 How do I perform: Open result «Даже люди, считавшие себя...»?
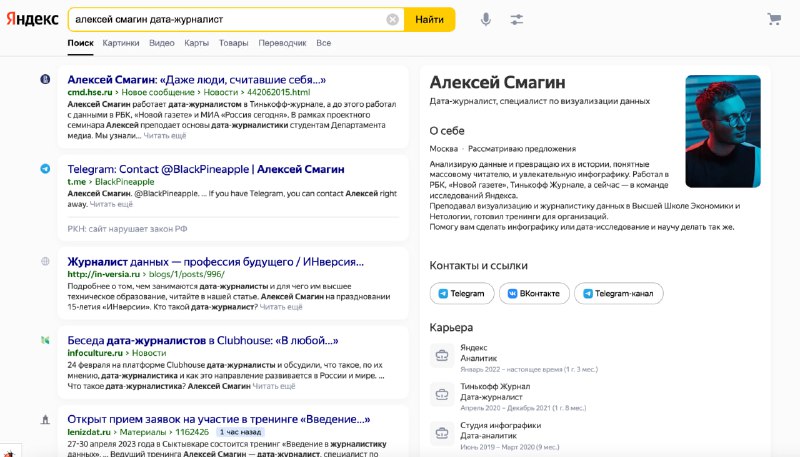[196, 80]
